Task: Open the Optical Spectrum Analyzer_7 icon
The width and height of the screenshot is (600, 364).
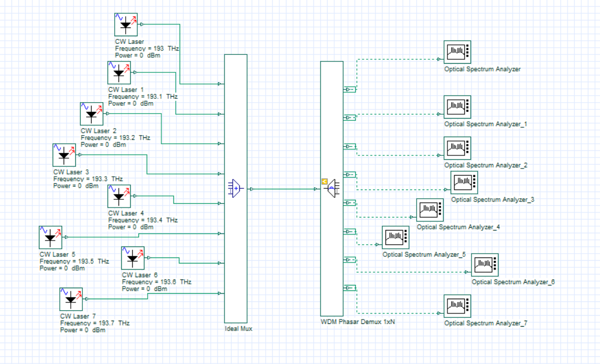Action: click(457, 306)
